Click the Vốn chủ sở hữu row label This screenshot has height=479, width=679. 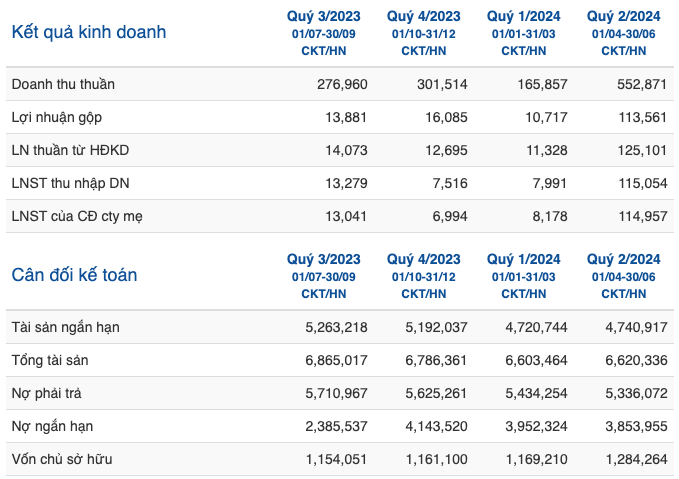click(x=62, y=459)
